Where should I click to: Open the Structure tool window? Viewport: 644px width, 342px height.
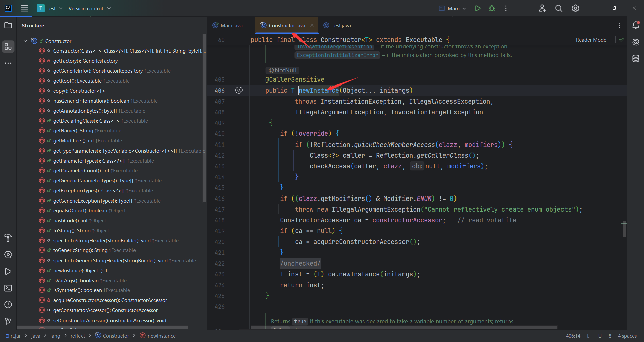pyautogui.click(x=8, y=47)
